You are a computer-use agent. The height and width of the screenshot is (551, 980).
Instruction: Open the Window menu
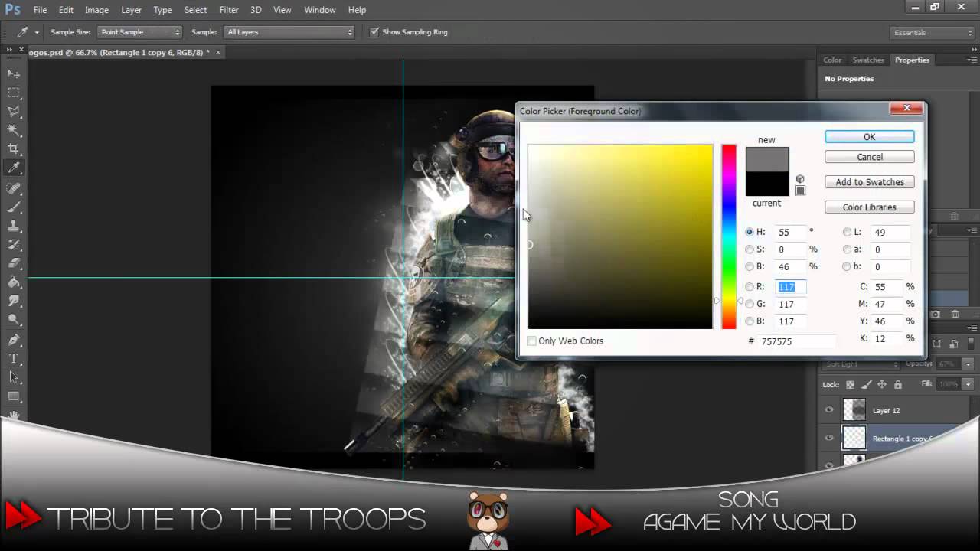point(320,10)
